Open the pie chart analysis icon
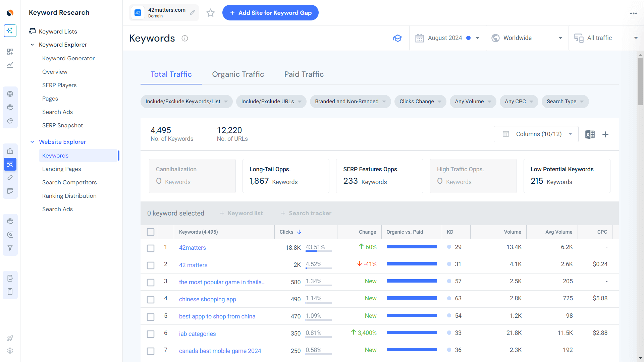Viewport: 644px width, 362px height. click(10, 121)
